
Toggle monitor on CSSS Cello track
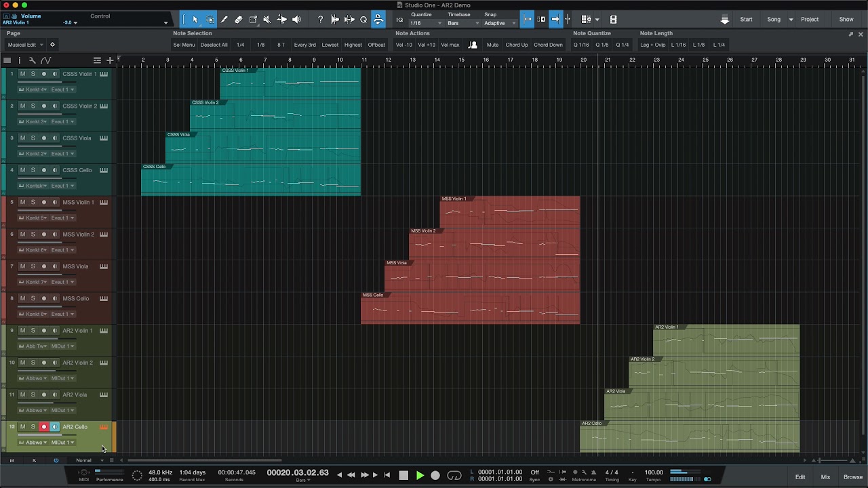point(55,170)
